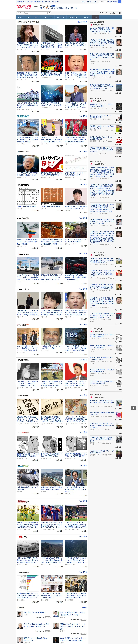Viewport: 138px width, 644px height.
Task: Click the SOCCER DIGEST Web section logo
Action: (x=23, y=501)
